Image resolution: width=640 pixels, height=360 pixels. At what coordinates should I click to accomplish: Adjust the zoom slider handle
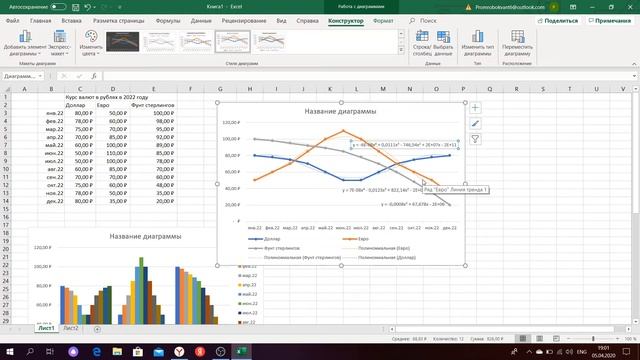pyautogui.click(x=593, y=339)
